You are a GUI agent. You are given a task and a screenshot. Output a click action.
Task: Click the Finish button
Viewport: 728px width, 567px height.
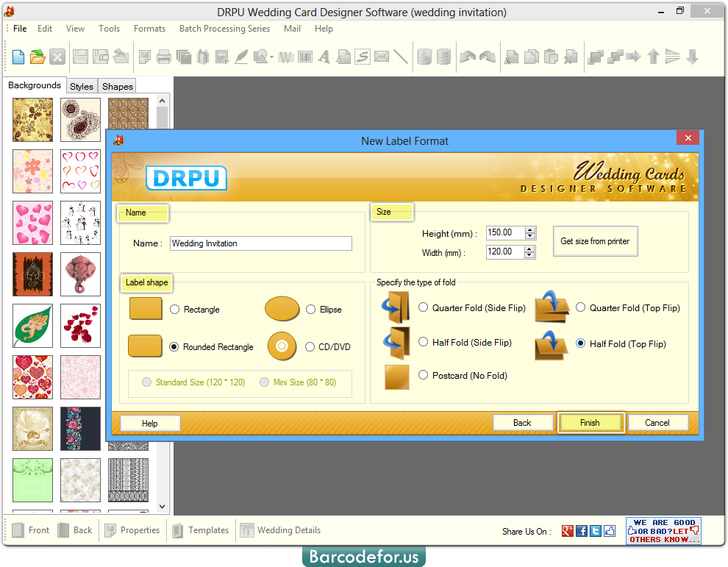[590, 422]
